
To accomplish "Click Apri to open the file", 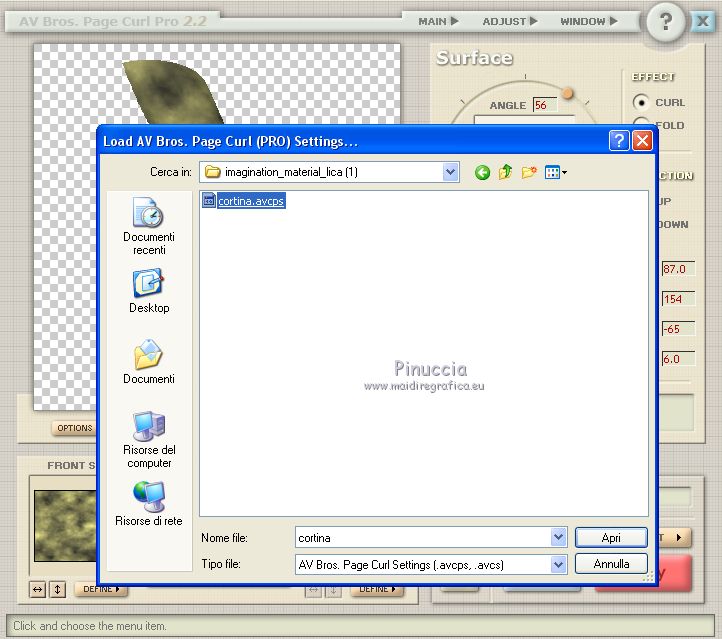I will tap(611, 537).
